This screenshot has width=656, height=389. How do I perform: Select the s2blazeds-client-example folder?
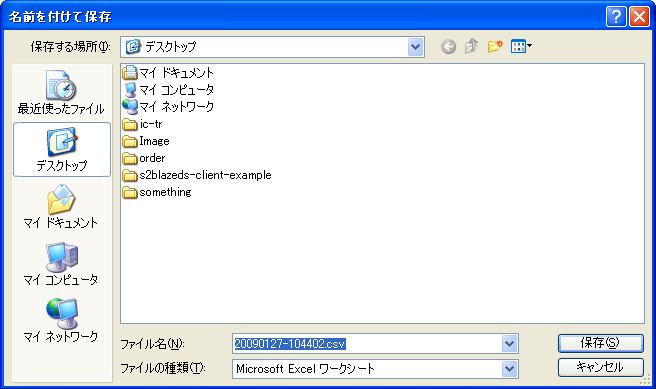(197, 175)
